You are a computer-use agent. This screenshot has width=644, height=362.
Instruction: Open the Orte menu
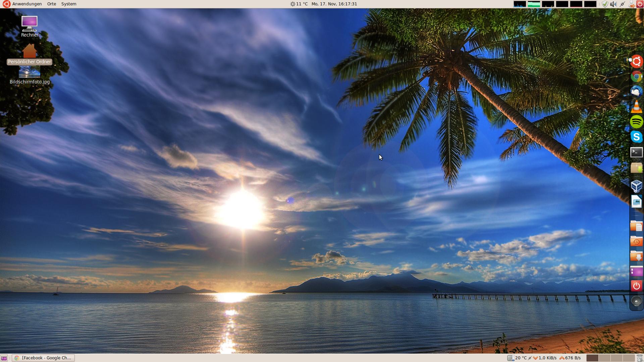point(52,4)
